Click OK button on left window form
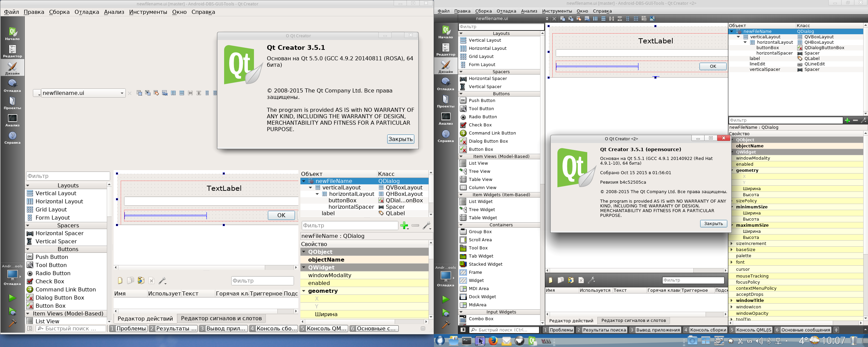The height and width of the screenshot is (347, 868). tap(281, 215)
